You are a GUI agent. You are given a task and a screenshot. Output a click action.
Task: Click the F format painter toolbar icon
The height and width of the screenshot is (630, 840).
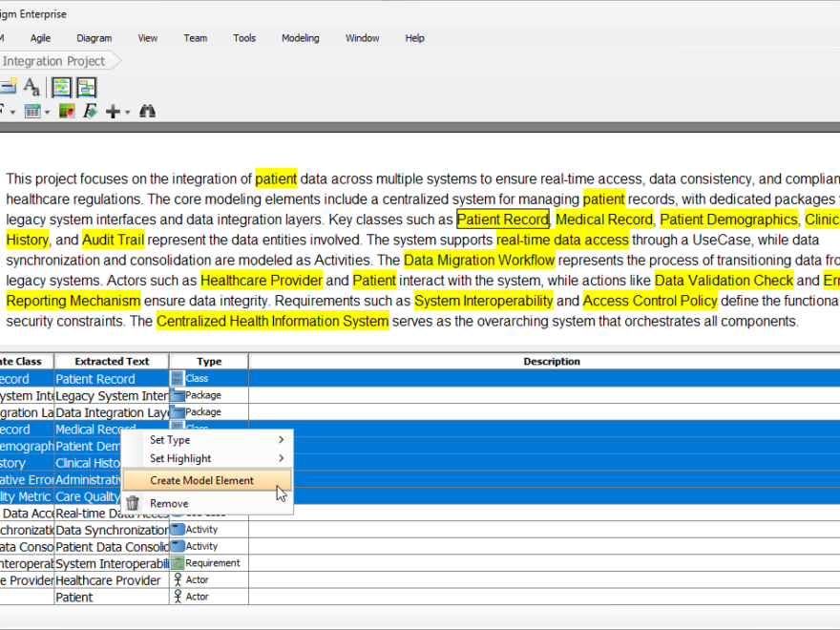[89, 112]
